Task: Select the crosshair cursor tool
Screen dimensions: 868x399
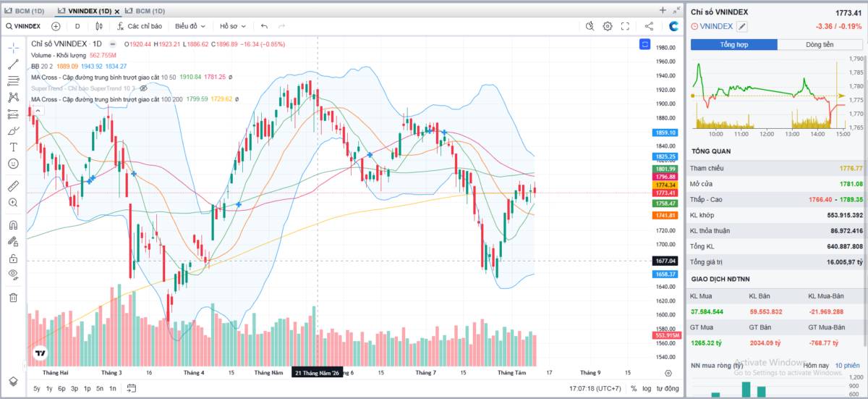Action: [x=13, y=47]
